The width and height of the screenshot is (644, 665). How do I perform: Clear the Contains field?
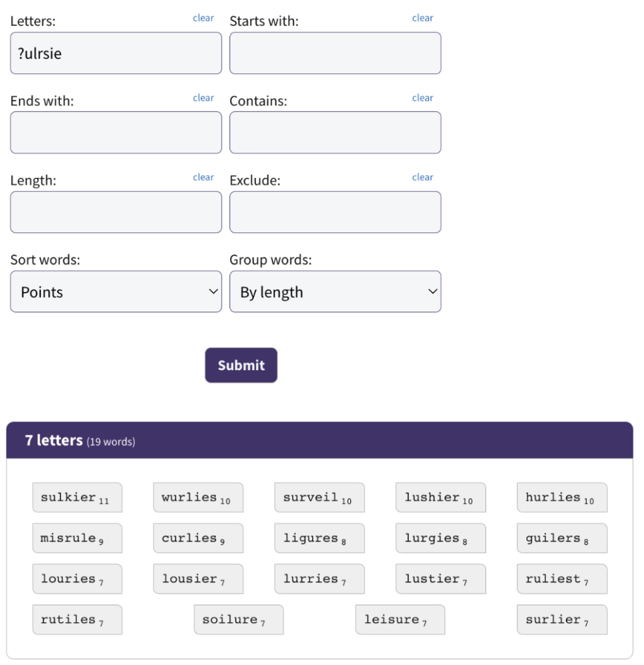tap(422, 97)
